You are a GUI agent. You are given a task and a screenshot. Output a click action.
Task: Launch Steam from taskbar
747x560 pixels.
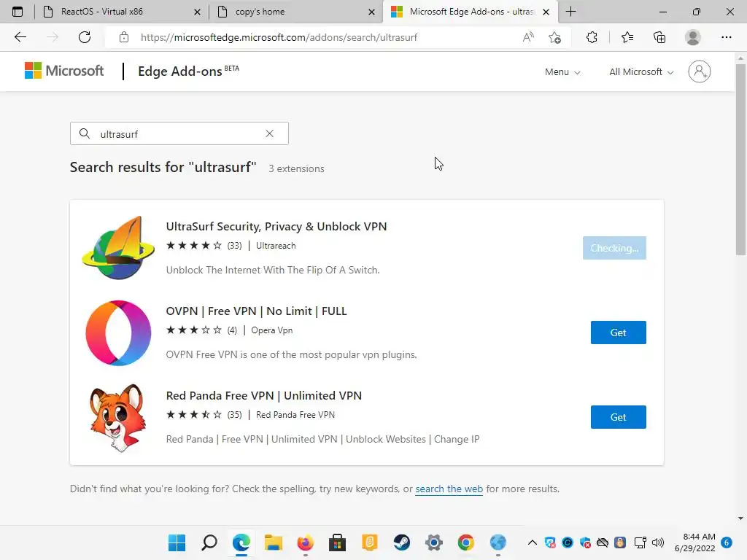pos(402,542)
